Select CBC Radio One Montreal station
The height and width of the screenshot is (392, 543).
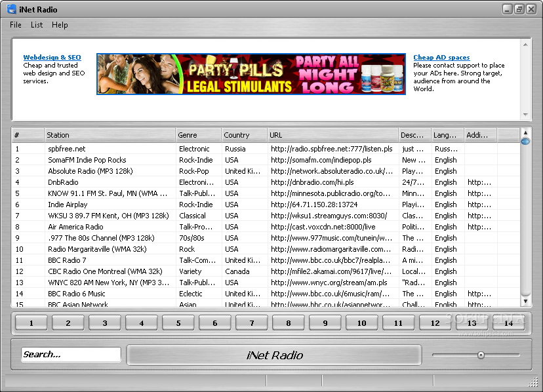point(266,271)
